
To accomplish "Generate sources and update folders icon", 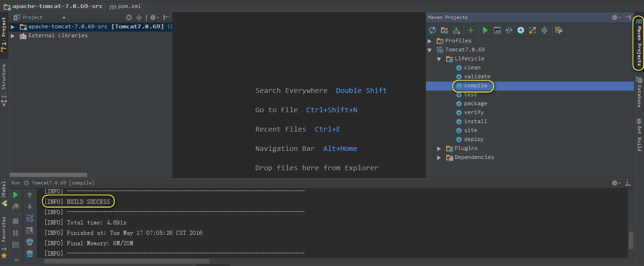I will coord(444,30).
